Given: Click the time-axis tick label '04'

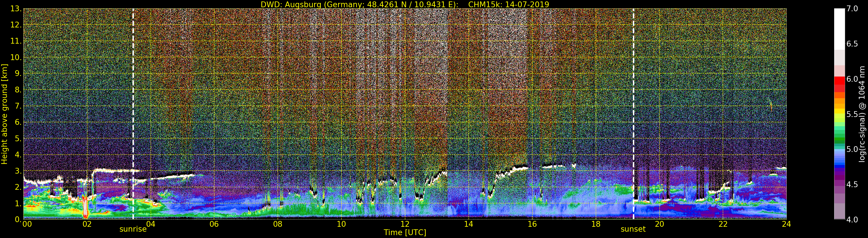Looking at the screenshot, I should (151, 224).
